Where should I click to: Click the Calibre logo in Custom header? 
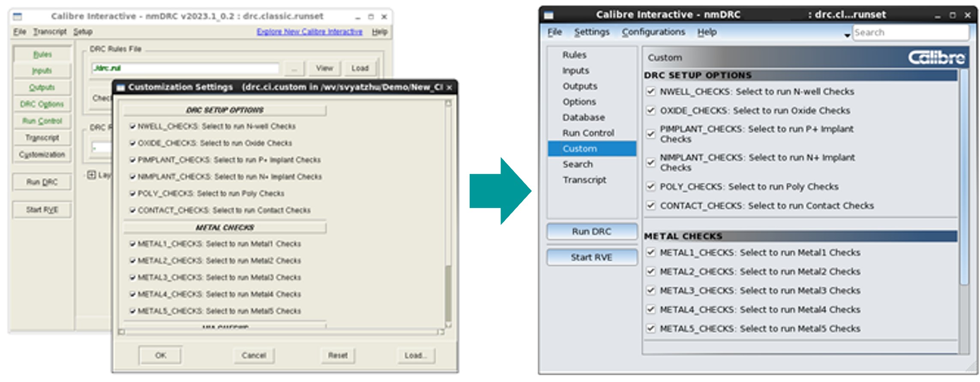936,57
